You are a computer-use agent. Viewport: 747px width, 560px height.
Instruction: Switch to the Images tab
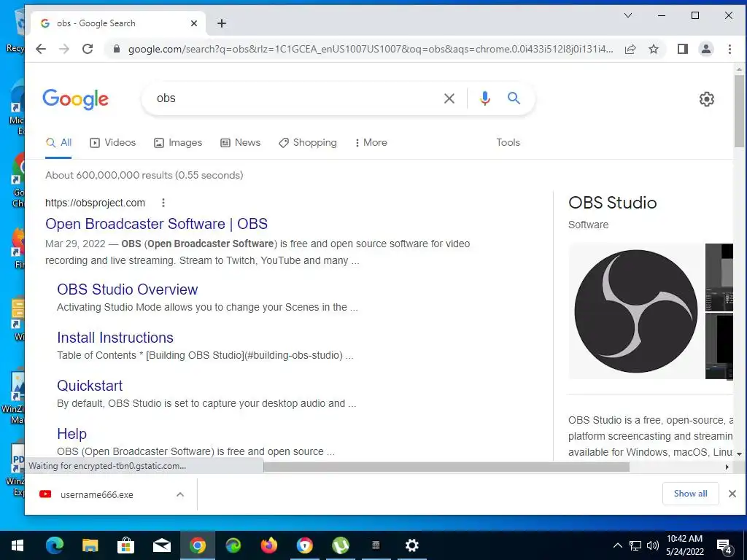click(178, 142)
